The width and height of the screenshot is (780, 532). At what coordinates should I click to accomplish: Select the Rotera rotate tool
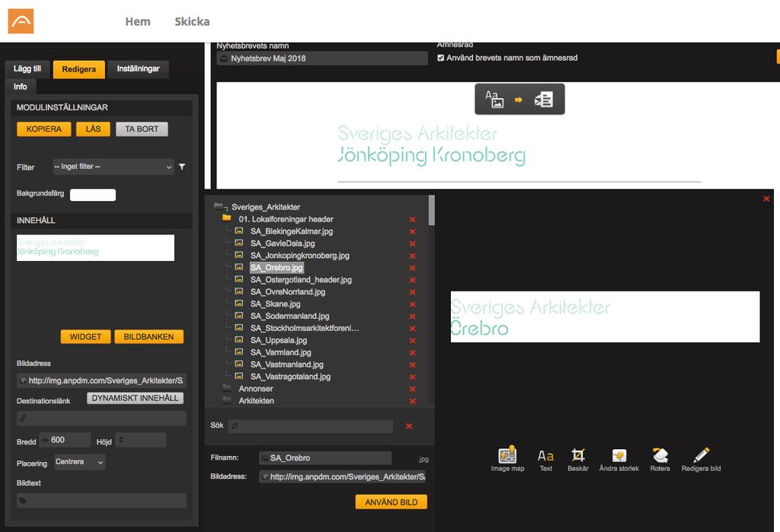(660, 459)
